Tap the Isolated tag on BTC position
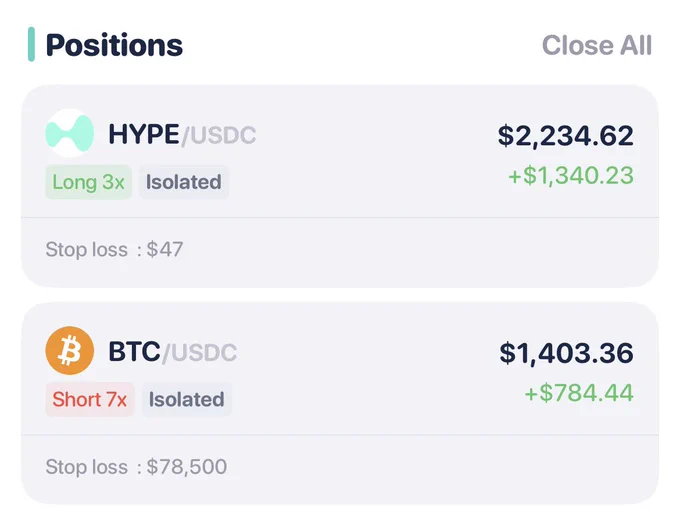The width and height of the screenshot is (680, 525). [187, 399]
